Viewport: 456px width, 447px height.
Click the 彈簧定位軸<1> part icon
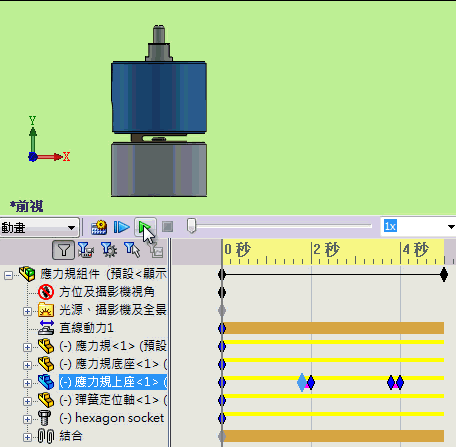tap(46, 400)
